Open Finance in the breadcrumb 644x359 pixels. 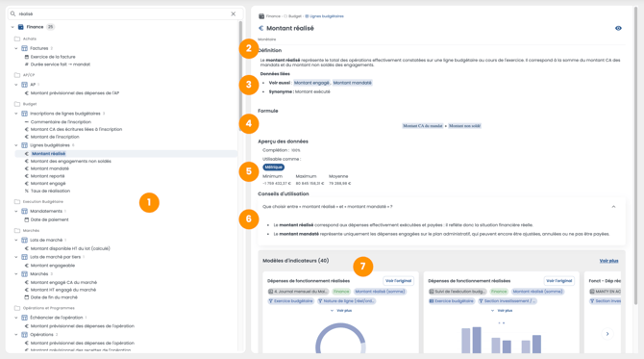pos(273,16)
